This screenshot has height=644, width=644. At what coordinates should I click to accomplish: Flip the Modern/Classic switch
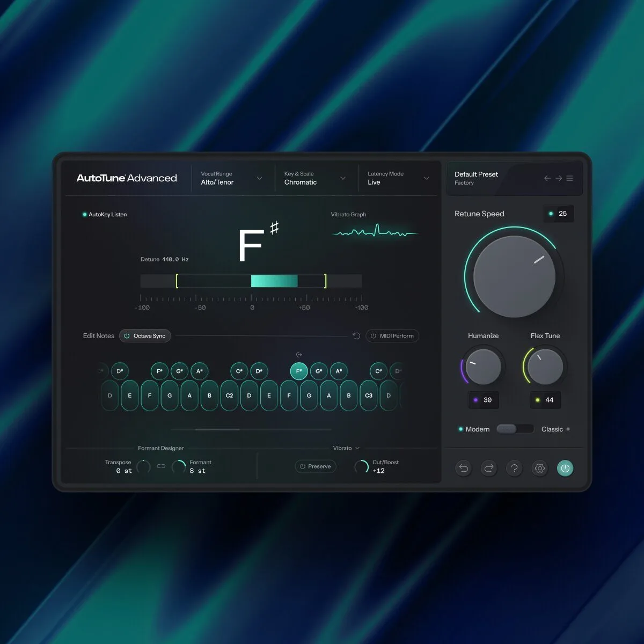pyautogui.click(x=515, y=429)
